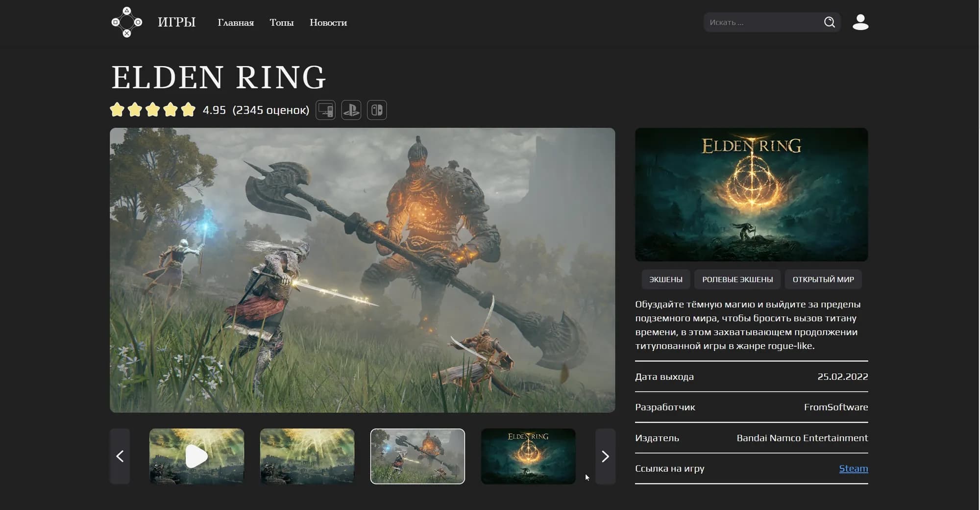Image resolution: width=980 pixels, height=510 pixels.
Task: Go to next gallery slide arrow
Action: [x=605, y=457]
